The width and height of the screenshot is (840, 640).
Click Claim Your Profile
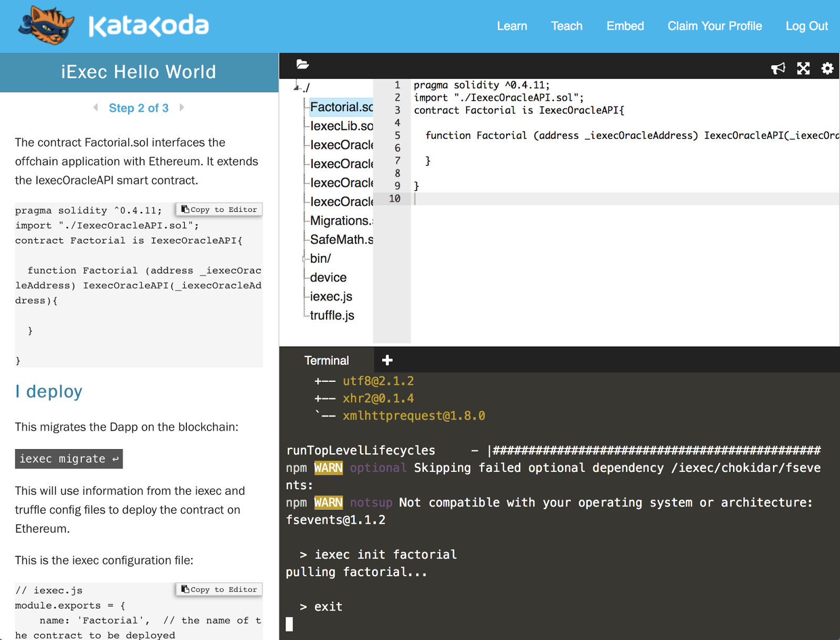[x=715, y=26]
